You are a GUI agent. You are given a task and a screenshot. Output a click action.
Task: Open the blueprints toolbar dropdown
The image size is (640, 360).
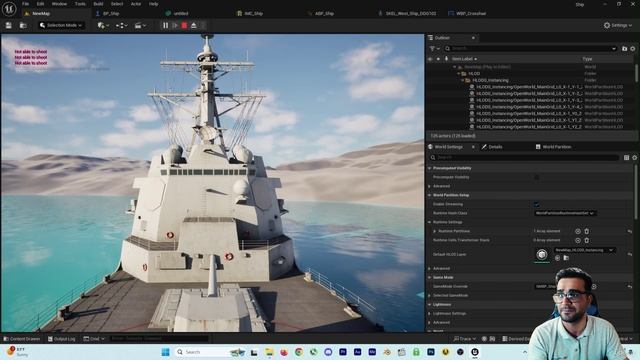point(121,25)
